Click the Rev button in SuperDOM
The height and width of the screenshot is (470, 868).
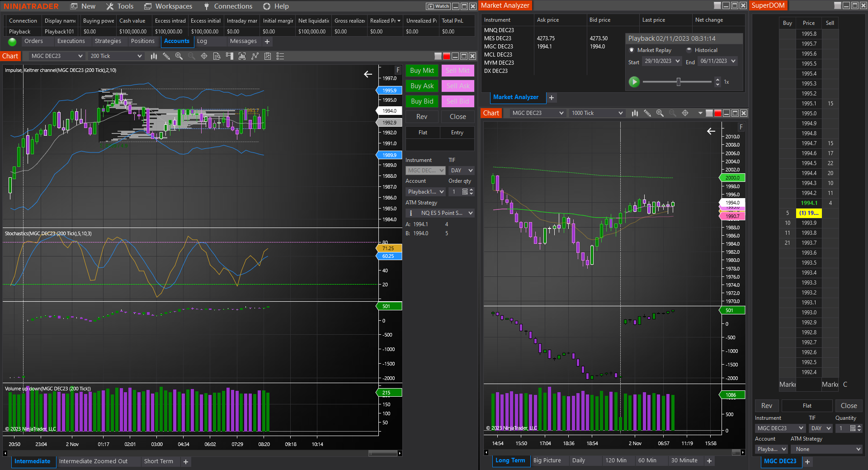coord(766,406)
